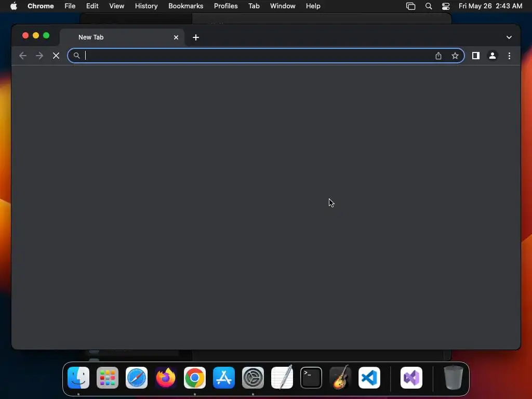
Task: Click the screen mirroring menu bar icon
Action: pyautogui.click(x=410, y=6)
